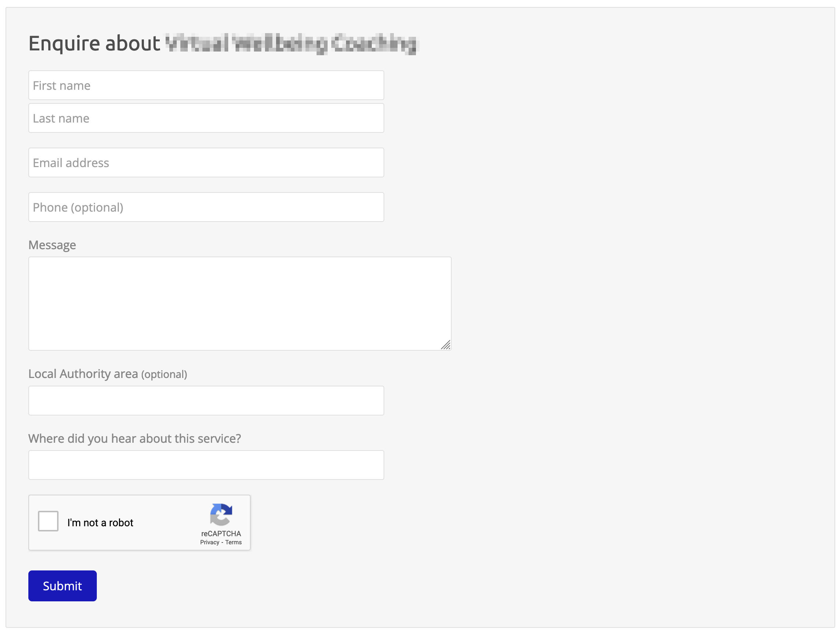Image resolution: width=840 pixels, height=633 pixels.
Task: Click the Message field label
Action: point(52,245)
